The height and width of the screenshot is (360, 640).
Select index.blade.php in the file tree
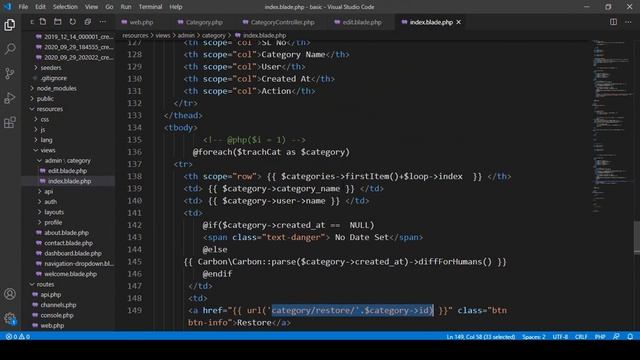click(x=69, y=181)
